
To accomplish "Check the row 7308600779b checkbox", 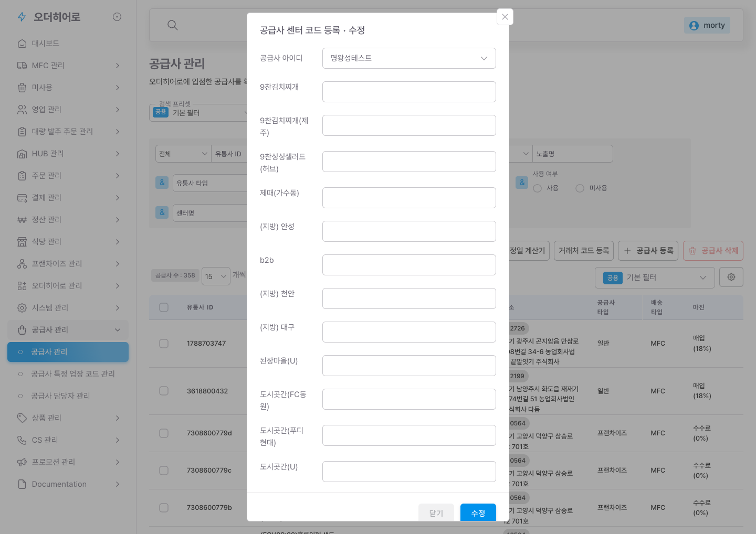I will 164,508.
